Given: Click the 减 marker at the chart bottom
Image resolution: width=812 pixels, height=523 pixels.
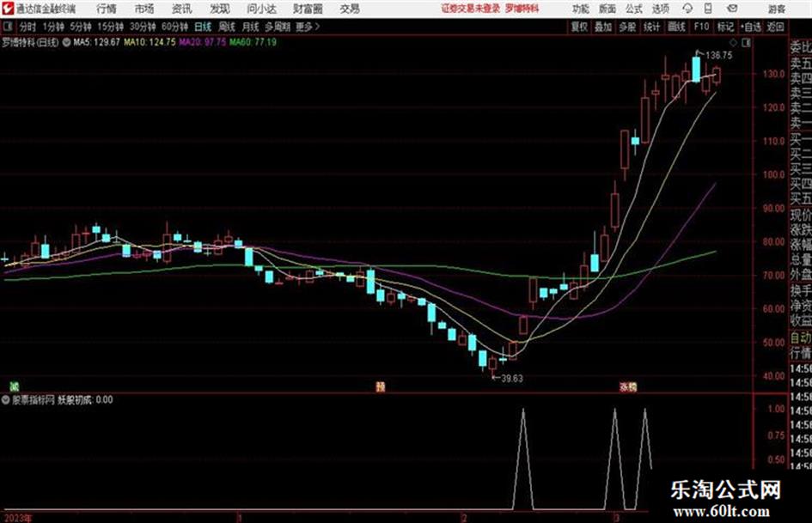Looking at the screenshot, I should 15,386.
